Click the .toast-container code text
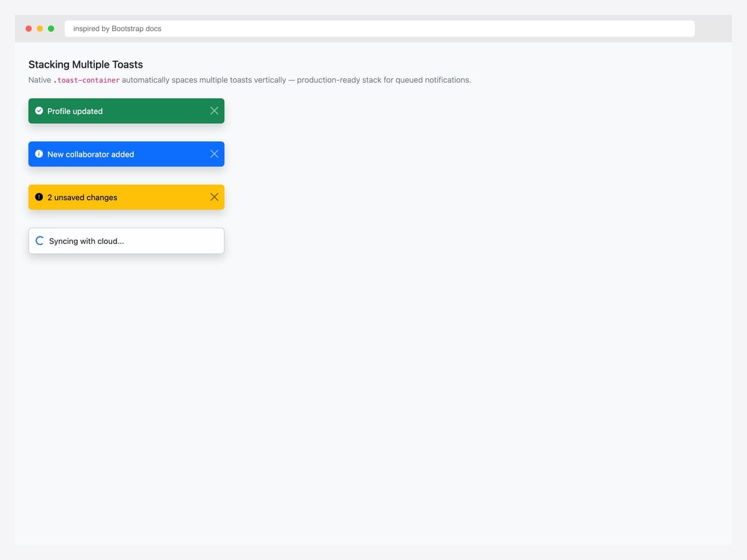The height and width of the screenshot is (560, 747). [87, 80]
